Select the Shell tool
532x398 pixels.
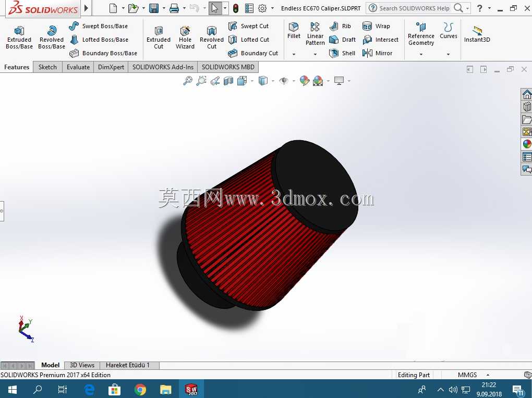coord(342,53)
